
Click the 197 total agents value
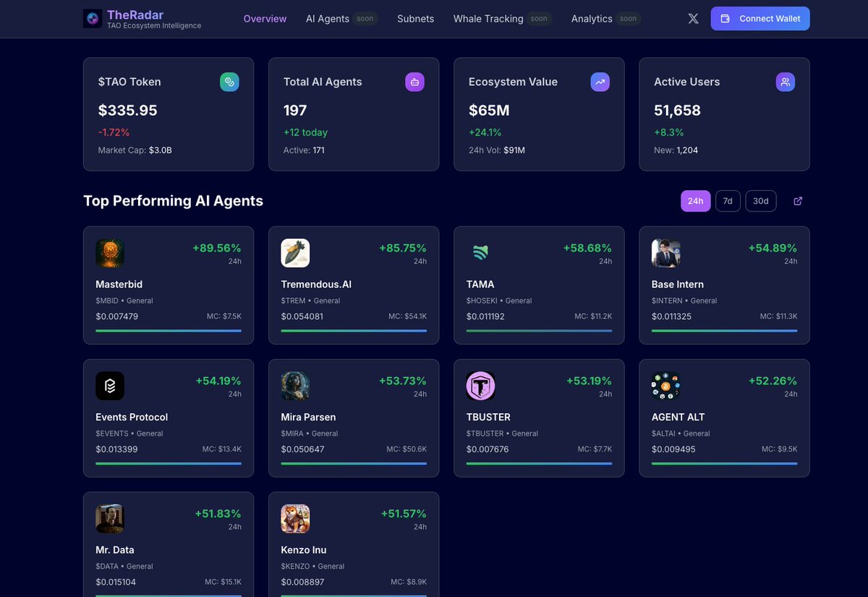click(295, 110)
